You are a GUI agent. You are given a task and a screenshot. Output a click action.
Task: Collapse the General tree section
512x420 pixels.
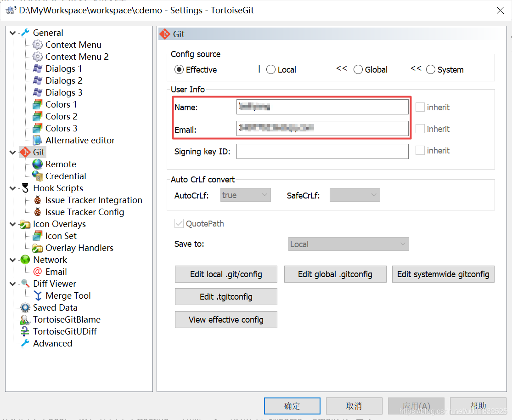tap(12, 33)
